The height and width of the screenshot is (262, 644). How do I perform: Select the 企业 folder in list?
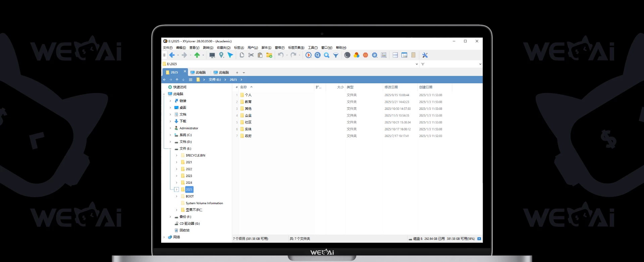tap(248, 116)
